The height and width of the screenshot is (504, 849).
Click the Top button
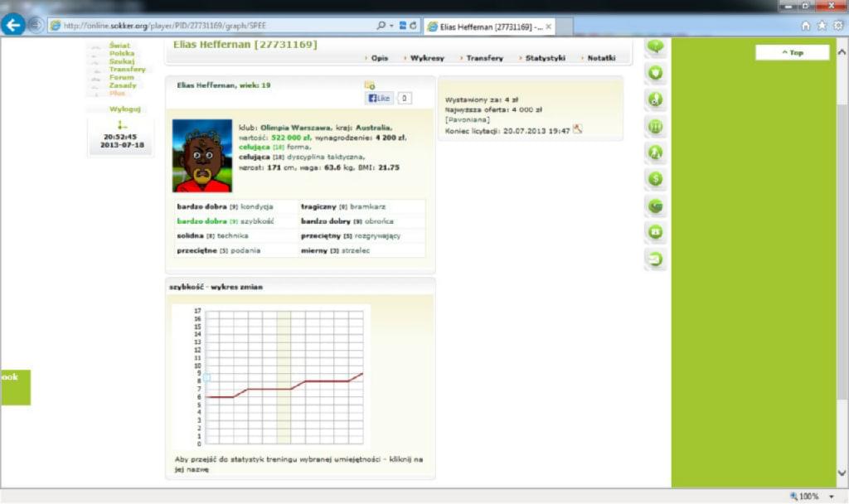[792, 52]
